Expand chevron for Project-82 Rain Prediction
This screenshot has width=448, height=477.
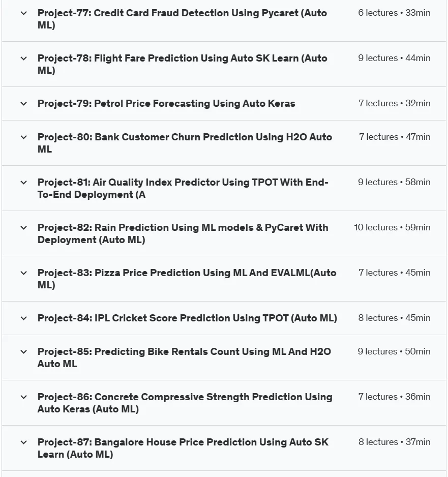[x=24, y=228]
